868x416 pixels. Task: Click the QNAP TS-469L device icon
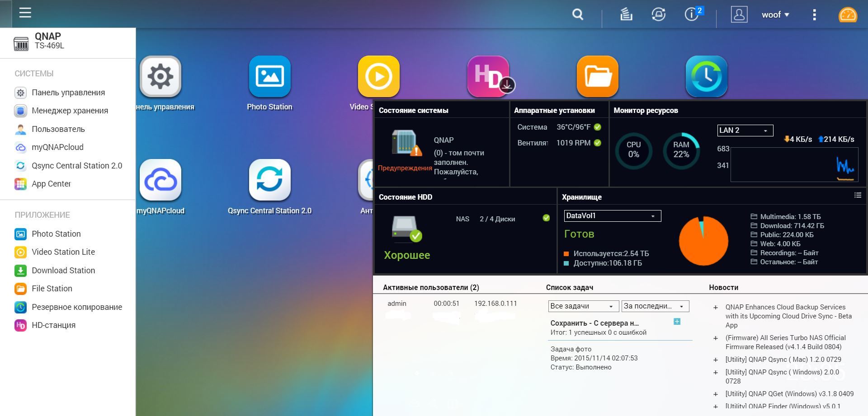21,44
